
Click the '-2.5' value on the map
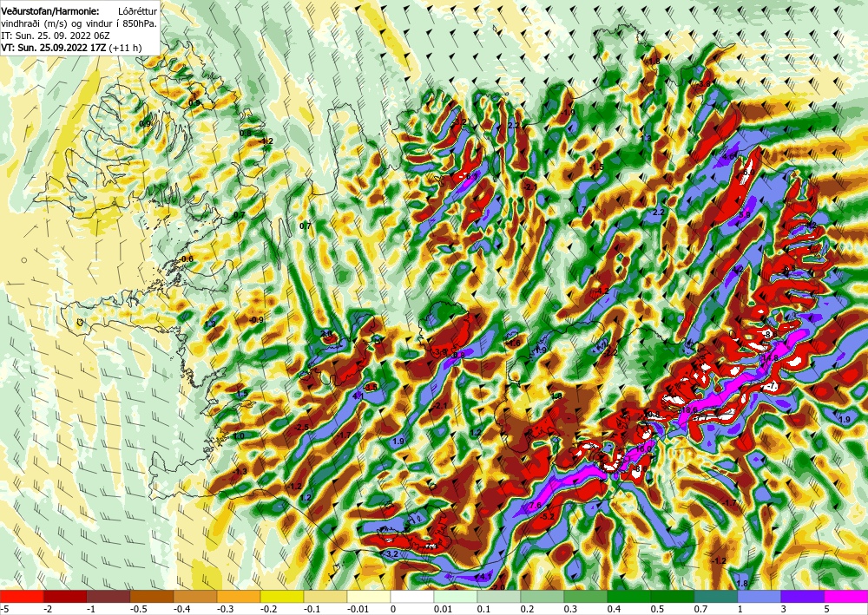click(x=302, y=428)
